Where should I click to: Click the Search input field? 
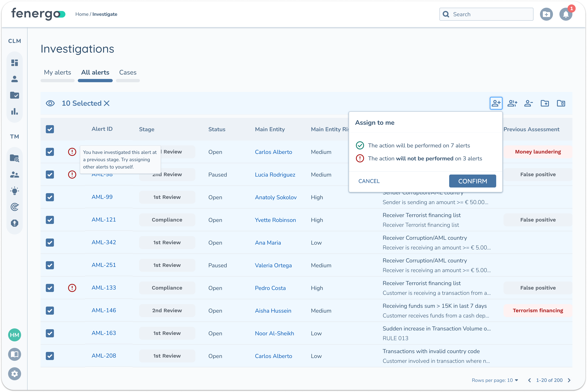coord(486,14)
